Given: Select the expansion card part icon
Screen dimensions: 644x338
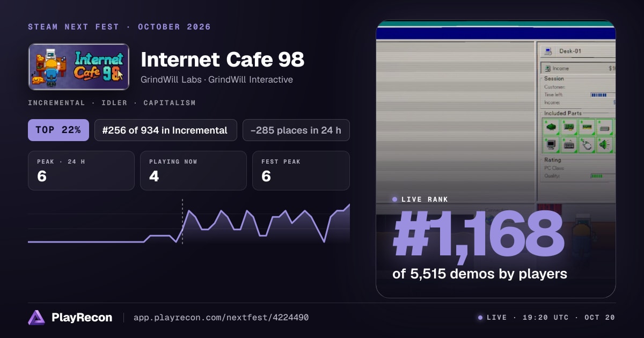Looking at the screenshot, I should pos(570,128).
